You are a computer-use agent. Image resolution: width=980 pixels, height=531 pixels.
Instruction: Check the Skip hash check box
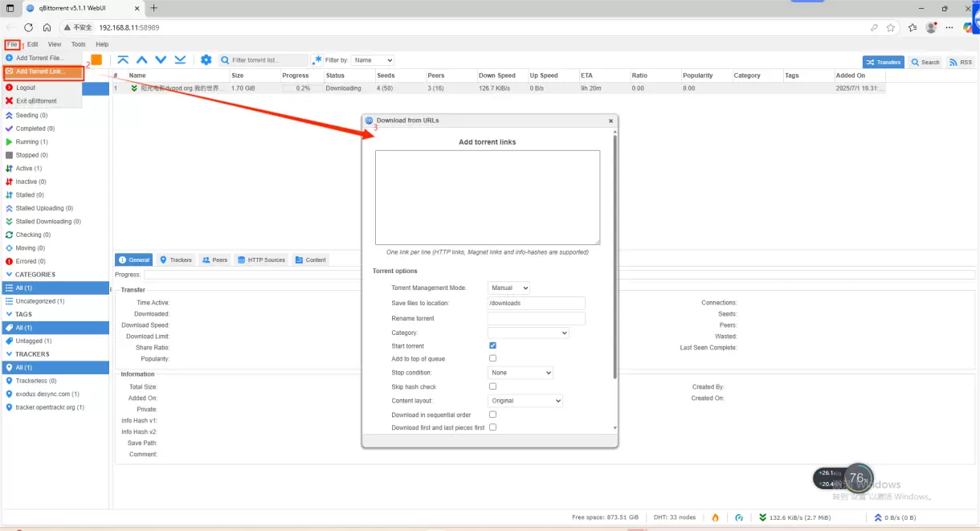click(492, 386)
